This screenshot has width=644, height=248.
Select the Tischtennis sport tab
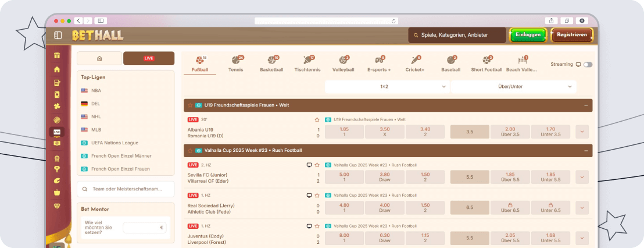307,64
